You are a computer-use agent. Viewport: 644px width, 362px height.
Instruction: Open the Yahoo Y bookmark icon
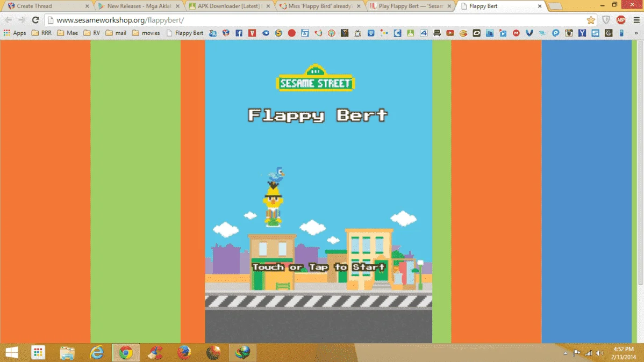pyautogui.click(x=582, y=33)
